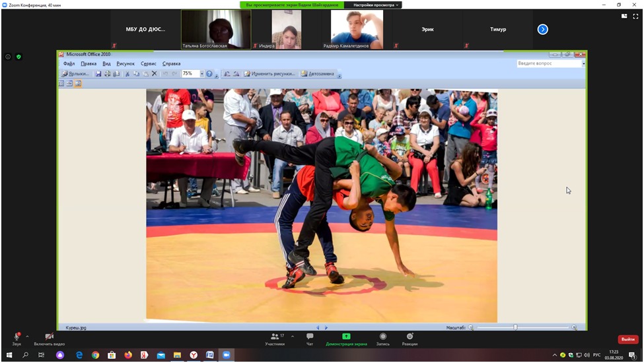644x363 pixels.
Task: Click the Print icon in the toolbar
Action: click(x=108, y=74)
